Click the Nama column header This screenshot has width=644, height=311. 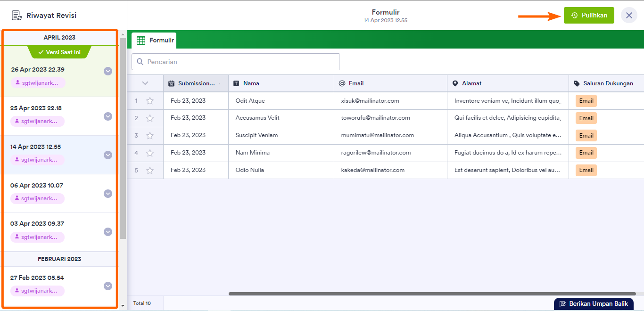click(x=281, y=83)
